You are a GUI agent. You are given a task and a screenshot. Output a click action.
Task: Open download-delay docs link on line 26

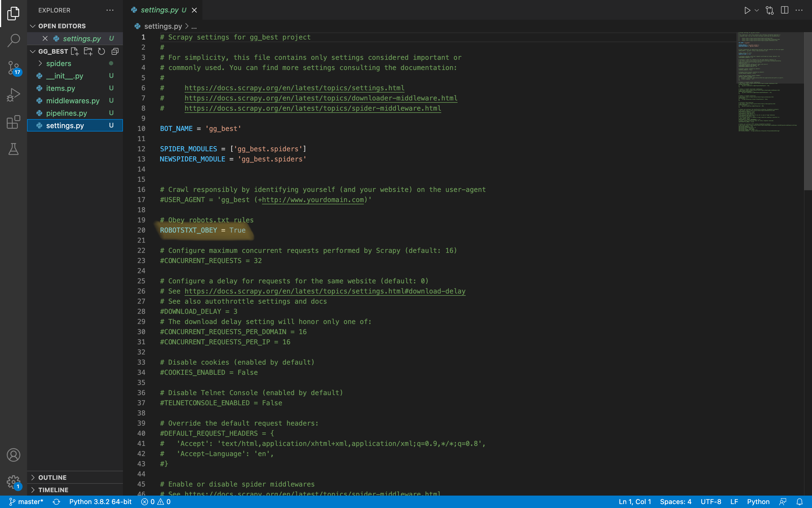pos(325,291)
